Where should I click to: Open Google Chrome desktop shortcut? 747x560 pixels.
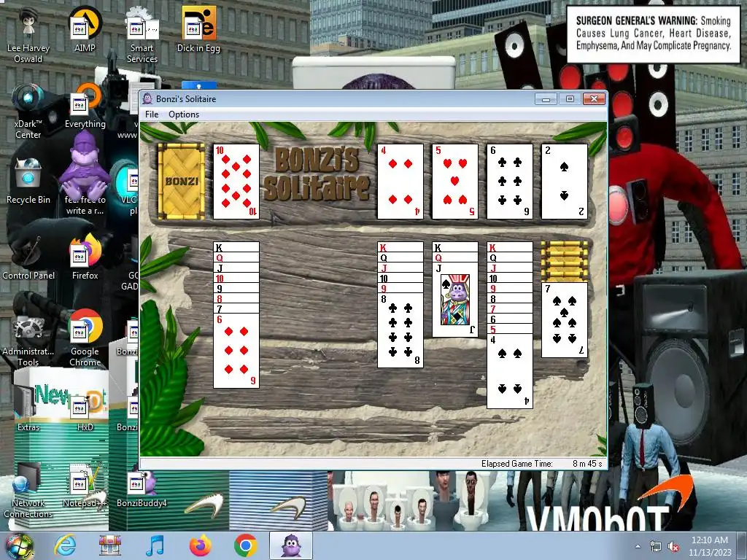tap(85, 338)
